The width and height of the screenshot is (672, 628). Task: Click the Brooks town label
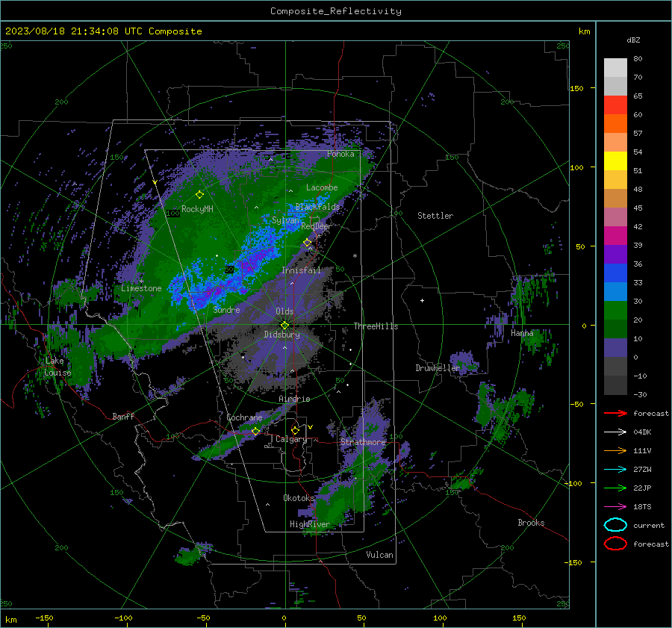[x=531, y=523]
